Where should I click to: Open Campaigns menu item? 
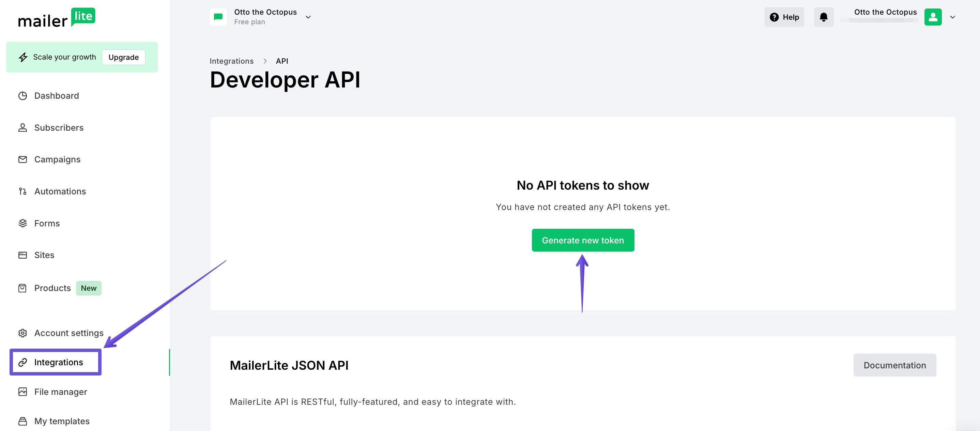click(x=58, y=160)
